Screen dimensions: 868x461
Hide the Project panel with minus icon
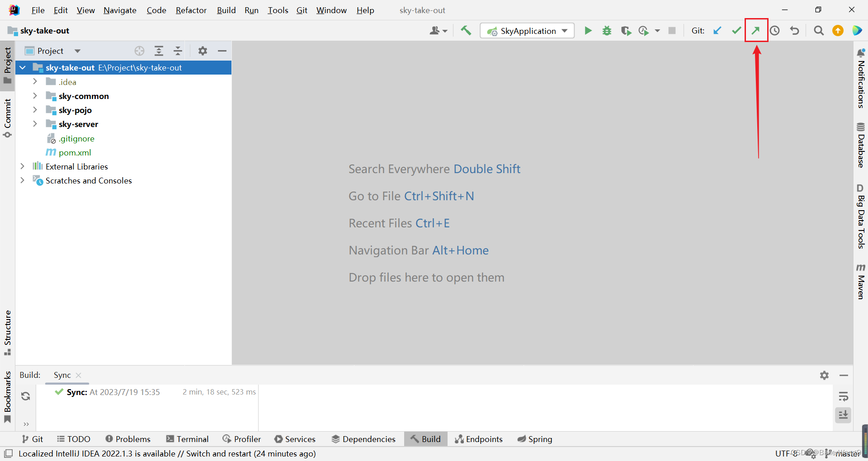222,51
